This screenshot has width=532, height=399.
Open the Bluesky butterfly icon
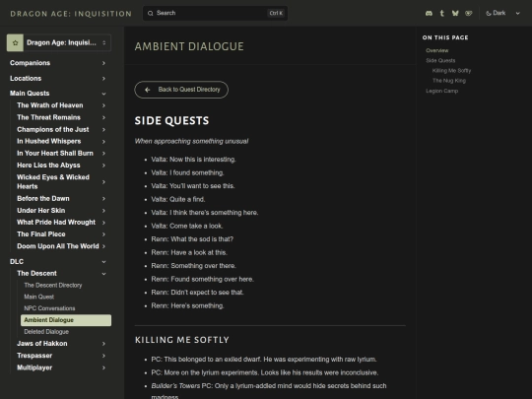coord(455,13)
